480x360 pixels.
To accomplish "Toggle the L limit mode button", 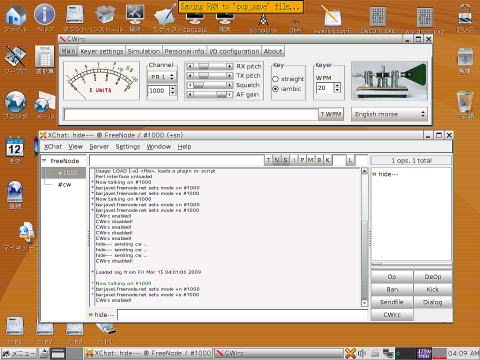I will [350, 160].
